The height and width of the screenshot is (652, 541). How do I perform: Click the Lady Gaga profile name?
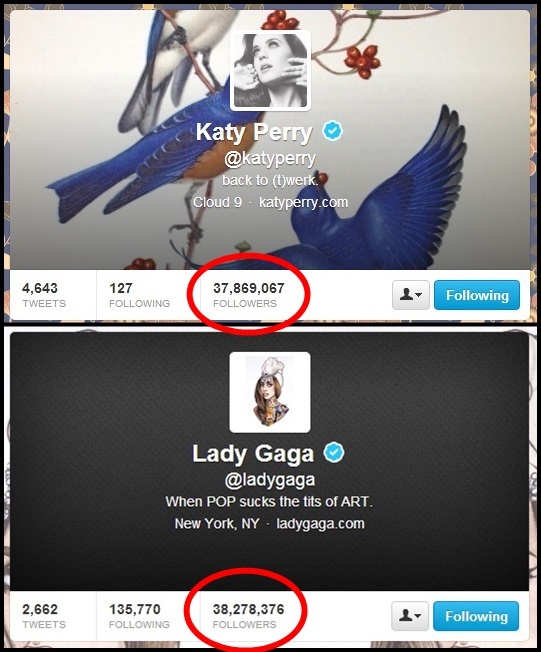tap(253, 454)
